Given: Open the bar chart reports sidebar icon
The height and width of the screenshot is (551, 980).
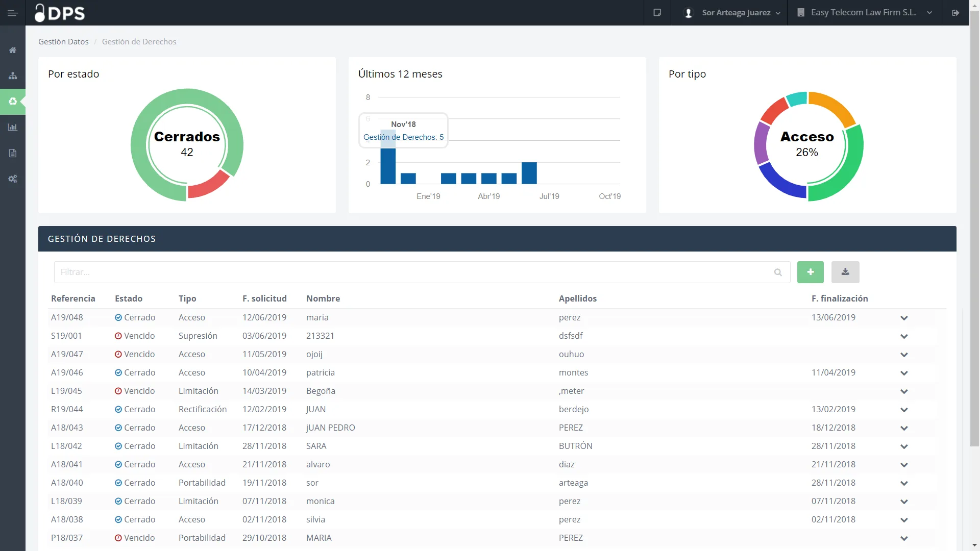Looking at the screenshot, I should click(13, 127).
